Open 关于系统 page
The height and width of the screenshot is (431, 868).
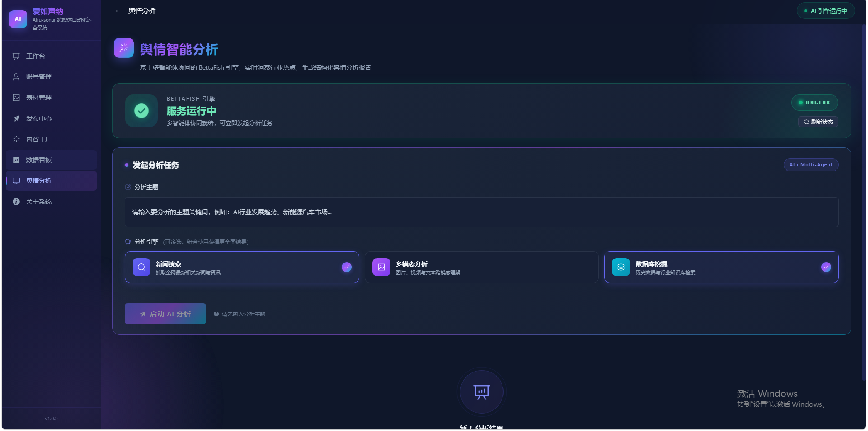coord(51,202)
